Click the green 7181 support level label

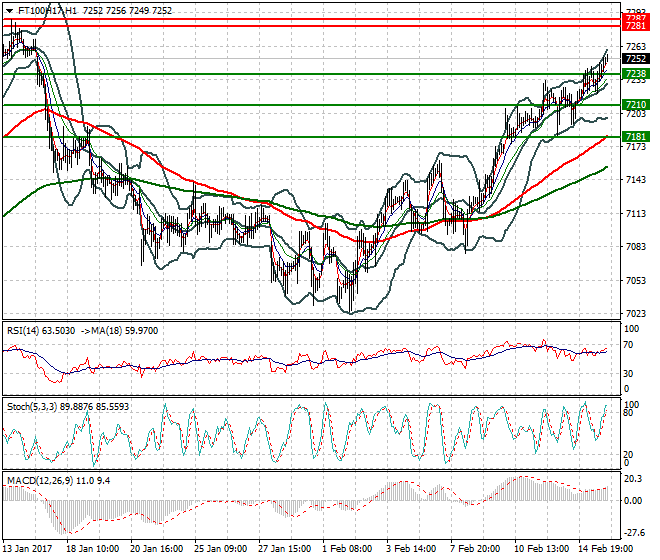coord(636,136)
